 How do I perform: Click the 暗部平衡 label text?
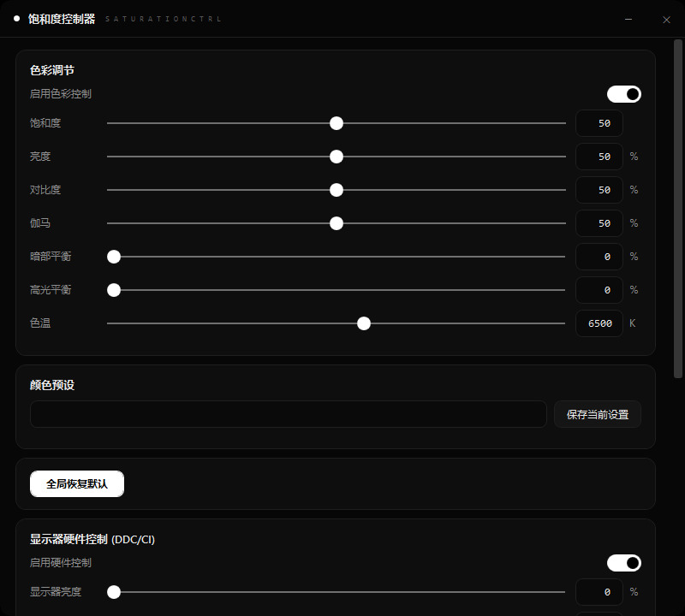coord(51,257)
